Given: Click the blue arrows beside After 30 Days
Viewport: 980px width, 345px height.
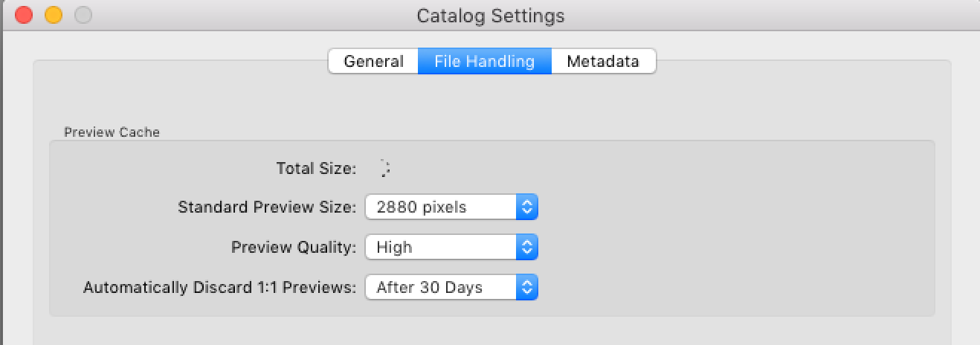Looking at the screenshot, I should coord(526,287).
